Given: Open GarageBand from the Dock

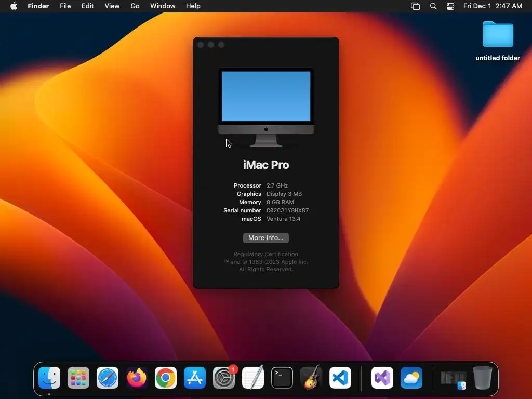Looking at the screenshot, I should click(x=311, y=378).
